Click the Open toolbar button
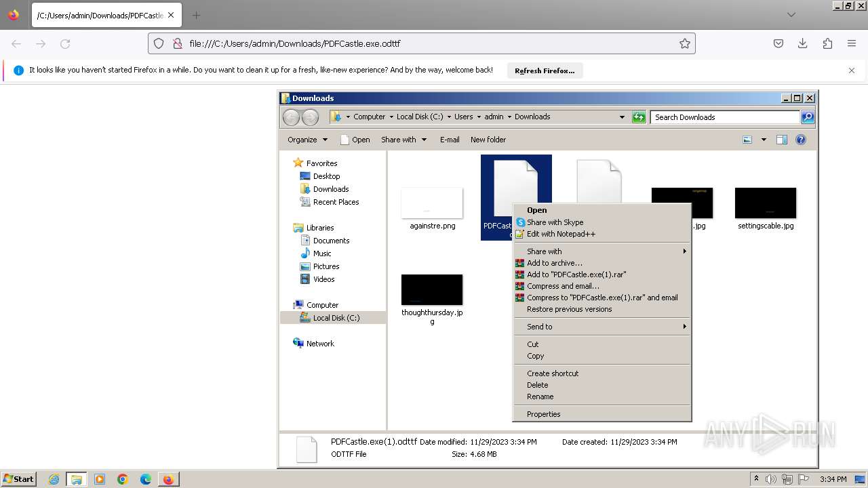The image size is (868, 488). (x=355, y=140)
